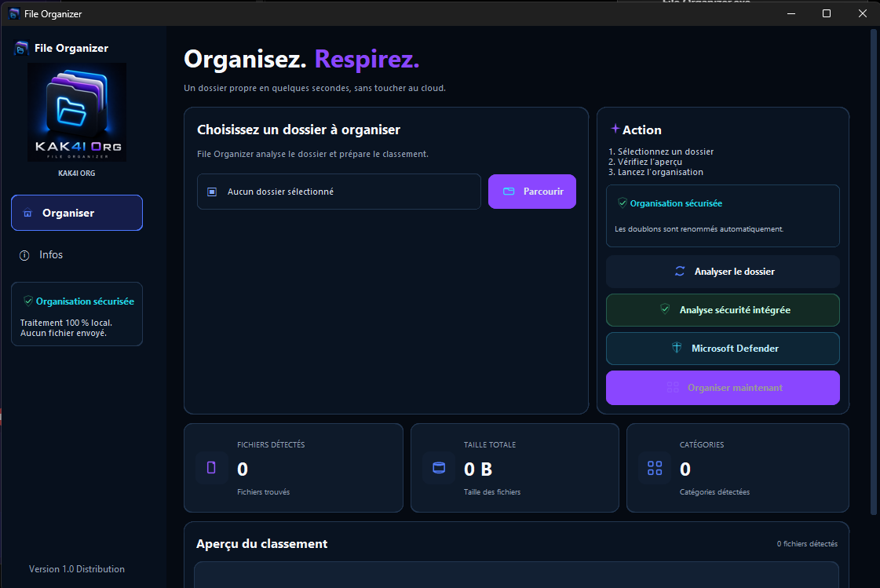Image resolution: width=880 pixels, height=588 pixels.
Task: Click Analyse sécurité intégrée button
Action: [723, 310]
